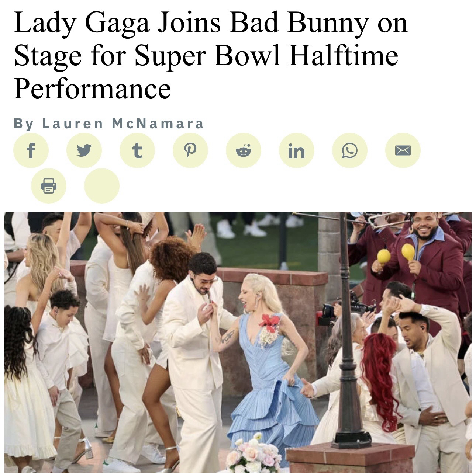The width and height of the screenshot is (476, 473).
Task: Open the halftime performance photo
Action: 238,342
